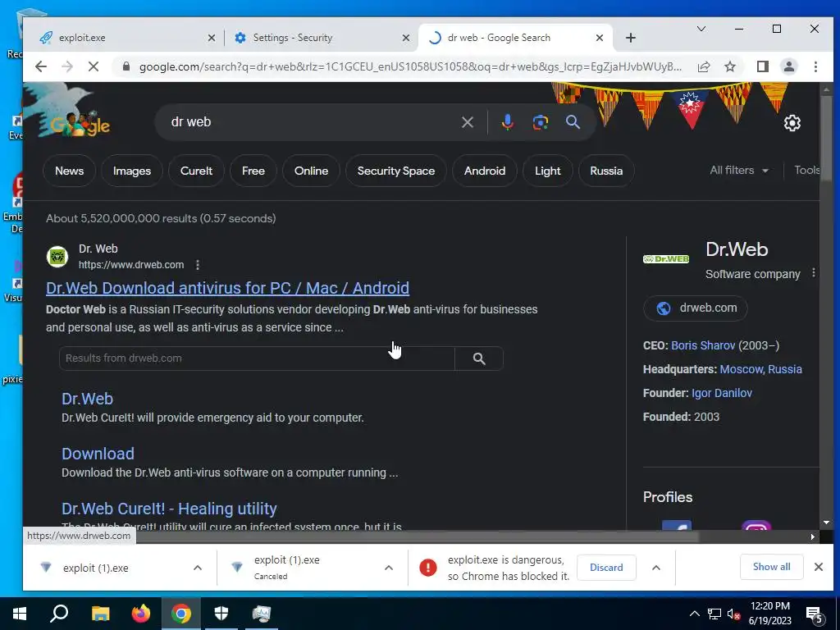The height and width of the screenshot is (630, 840).
Task: Open Moscow, Russia headquarters link
Action: coord(760,369)
